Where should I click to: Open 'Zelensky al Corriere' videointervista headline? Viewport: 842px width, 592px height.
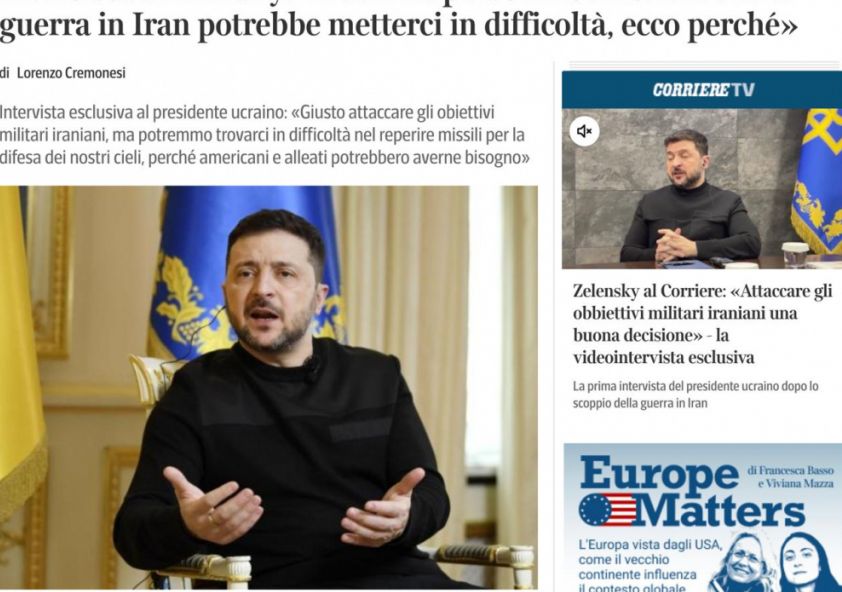click(x=702, y=324)
